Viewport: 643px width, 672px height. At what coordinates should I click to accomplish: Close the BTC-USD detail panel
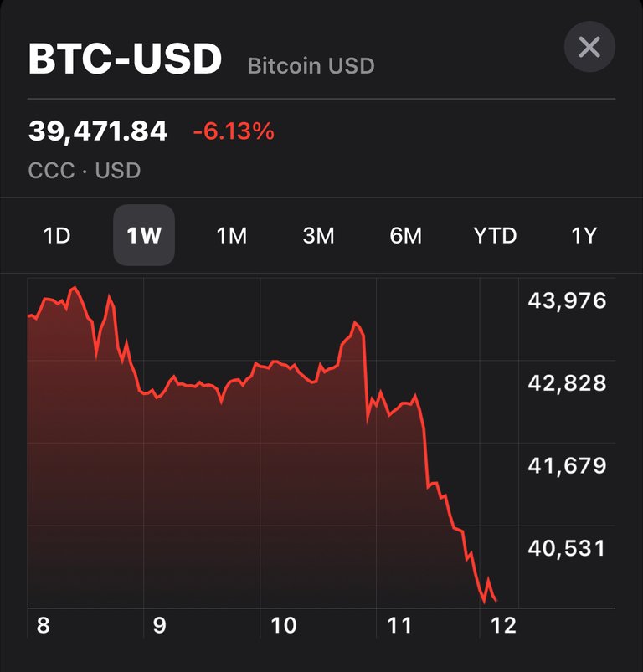click(589, 47)
